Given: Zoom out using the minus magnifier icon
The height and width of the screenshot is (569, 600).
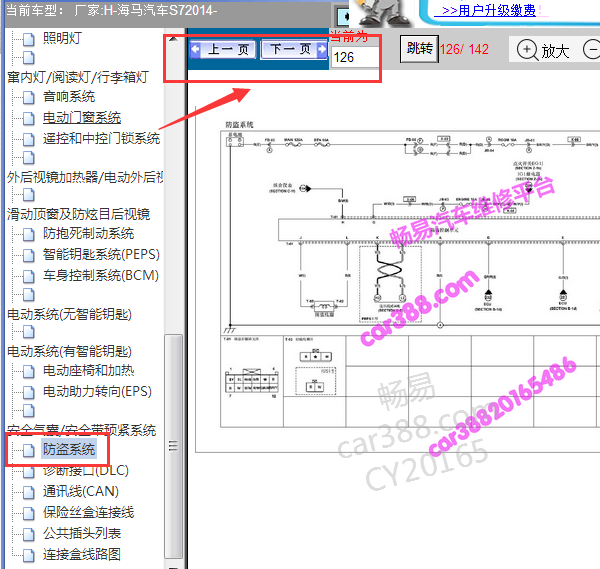Looking at the screenshot, I should point(592,49).
